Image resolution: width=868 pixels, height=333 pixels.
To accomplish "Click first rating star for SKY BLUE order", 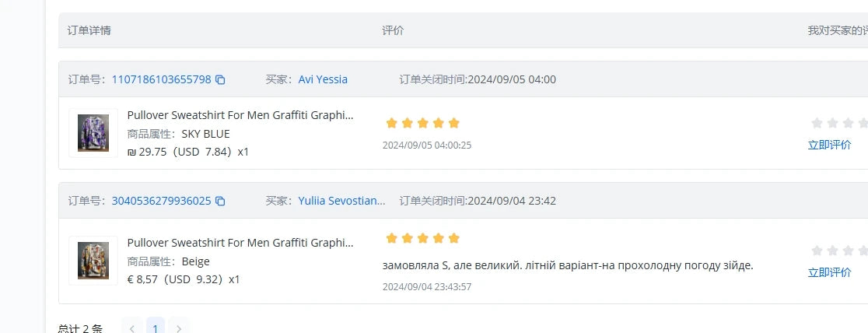I will click(x=817, y=123).
